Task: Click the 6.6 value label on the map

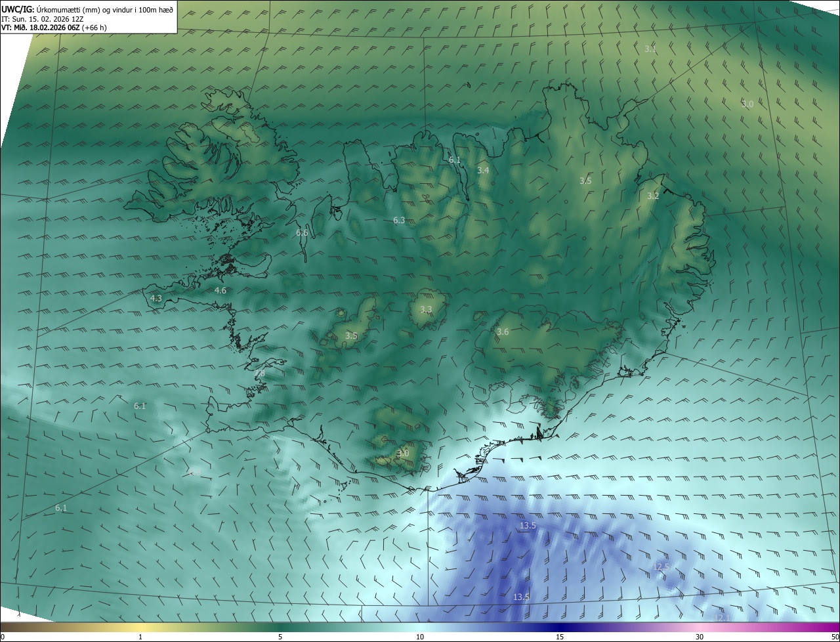Action: (302, 233)
